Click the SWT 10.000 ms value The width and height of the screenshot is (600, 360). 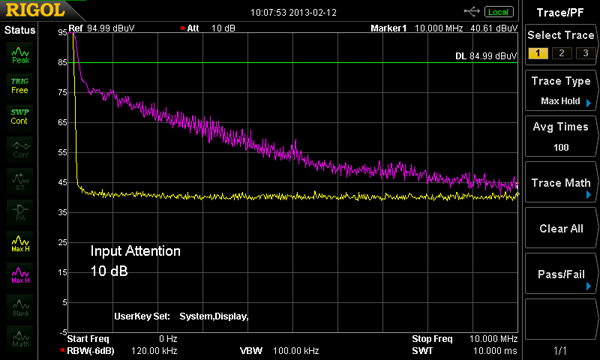pos(495,351)
